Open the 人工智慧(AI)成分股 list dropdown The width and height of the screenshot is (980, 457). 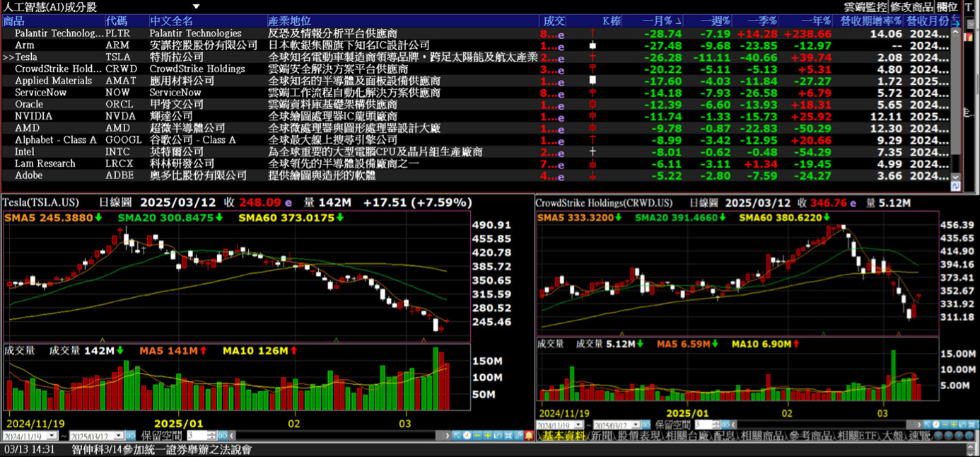pos(196,6)
